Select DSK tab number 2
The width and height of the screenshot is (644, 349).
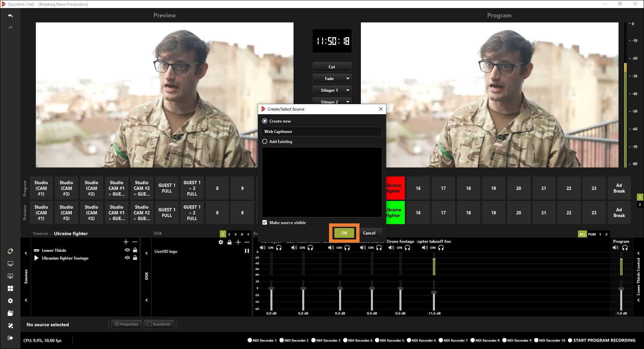[229, 234]
